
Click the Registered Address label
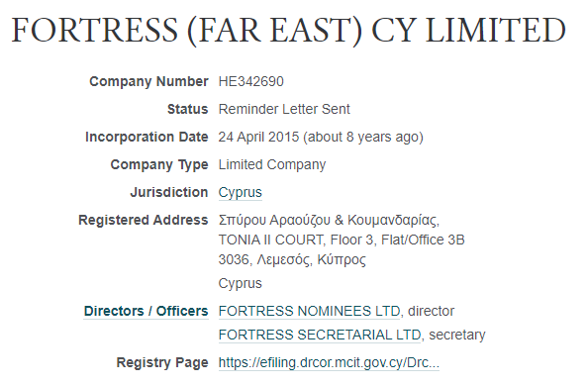(x=144, y=220)
